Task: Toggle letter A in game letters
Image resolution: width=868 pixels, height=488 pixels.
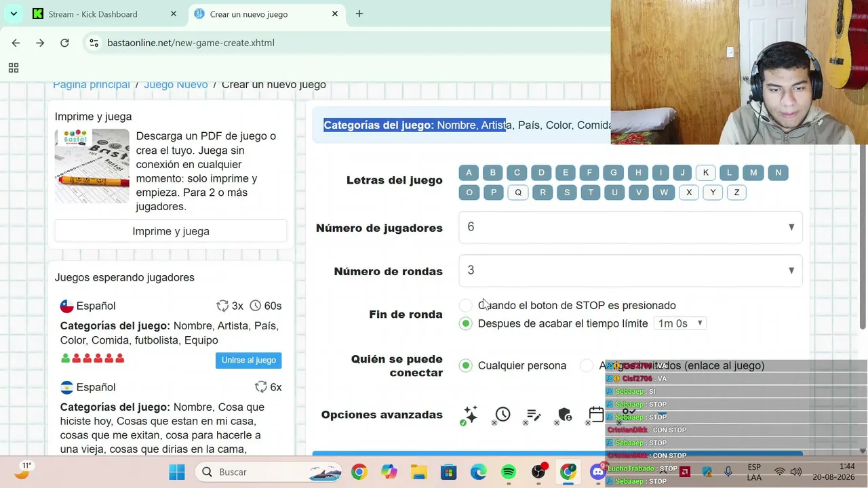Action: point(469,173)
